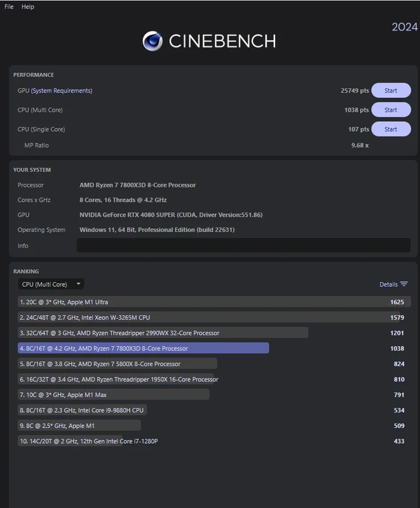
Task: Start the CPU Single Core benchmark
Action: pyautogui.click(x=391, y=129)
